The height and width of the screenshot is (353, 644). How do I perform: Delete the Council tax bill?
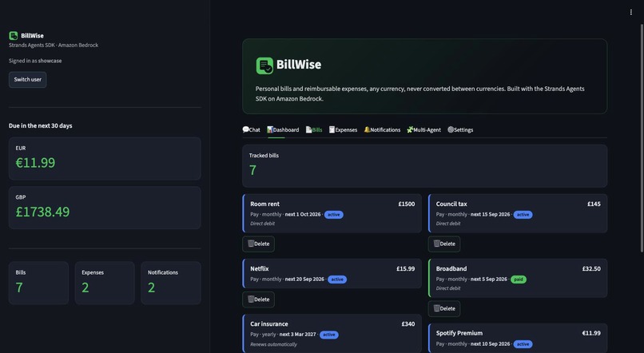pyautogui.click(x=444, y=244)
